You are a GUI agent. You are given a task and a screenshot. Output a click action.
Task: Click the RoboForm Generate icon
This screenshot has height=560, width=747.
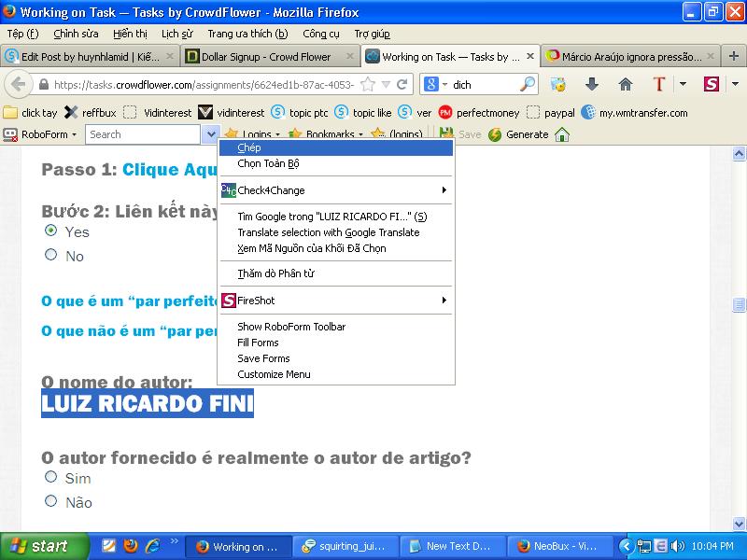coord(495,134)
